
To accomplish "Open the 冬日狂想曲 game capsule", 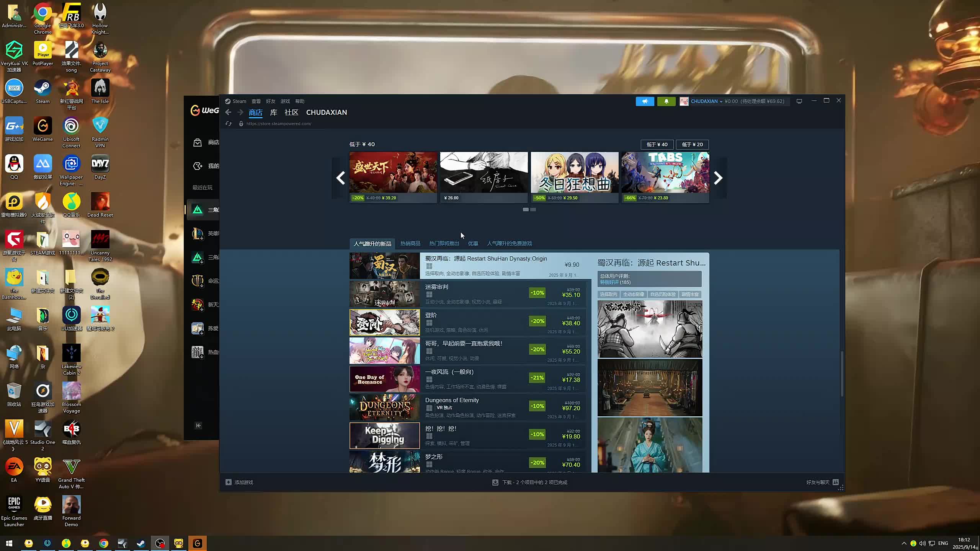I will [575, 177].
